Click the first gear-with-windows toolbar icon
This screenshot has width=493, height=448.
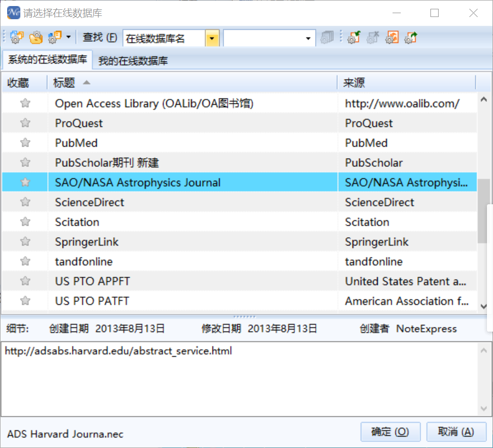16,37
